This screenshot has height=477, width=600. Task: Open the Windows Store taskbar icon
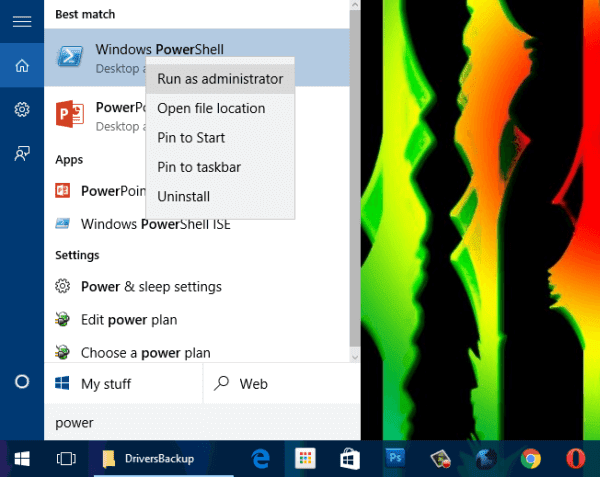(x=350, y=459)
